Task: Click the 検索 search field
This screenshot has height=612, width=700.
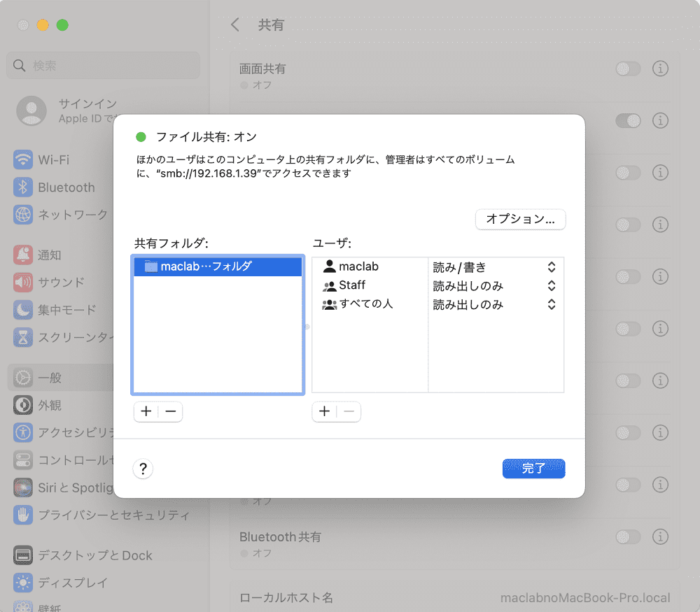Action: (x=103, y=66)
